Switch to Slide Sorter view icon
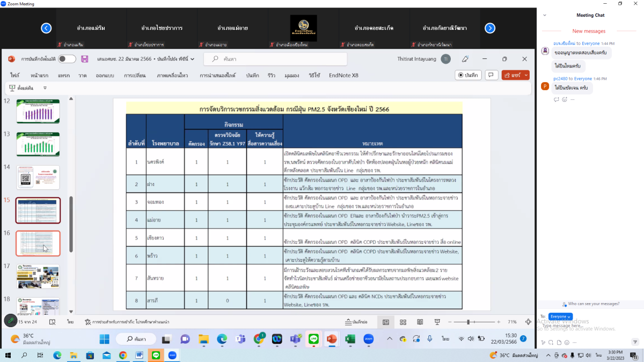The image size is (644, 362). [403, 322]
